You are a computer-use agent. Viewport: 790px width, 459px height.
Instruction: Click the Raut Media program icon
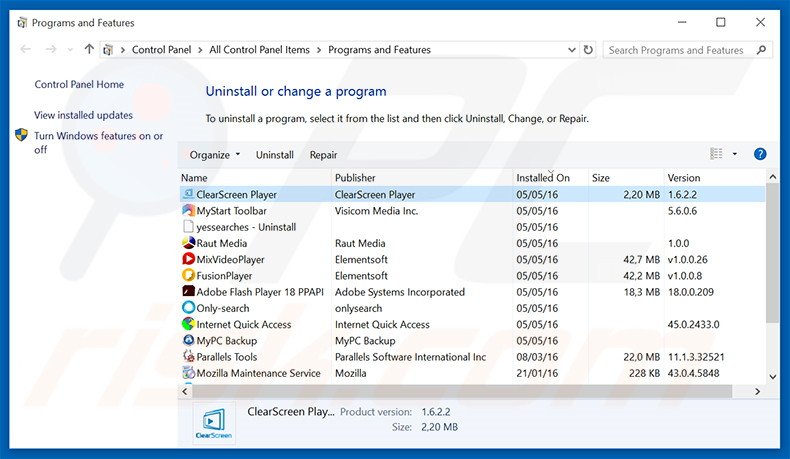(188, 243)
